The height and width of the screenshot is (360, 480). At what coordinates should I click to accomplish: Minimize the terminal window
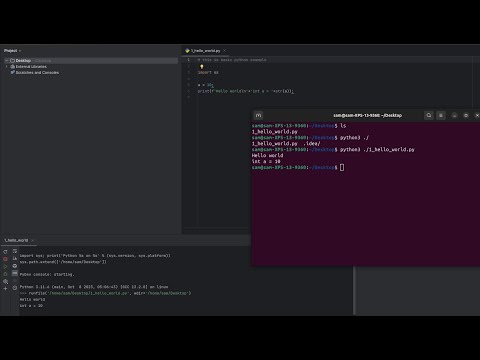pyautogui.click(x=454, y=115)
